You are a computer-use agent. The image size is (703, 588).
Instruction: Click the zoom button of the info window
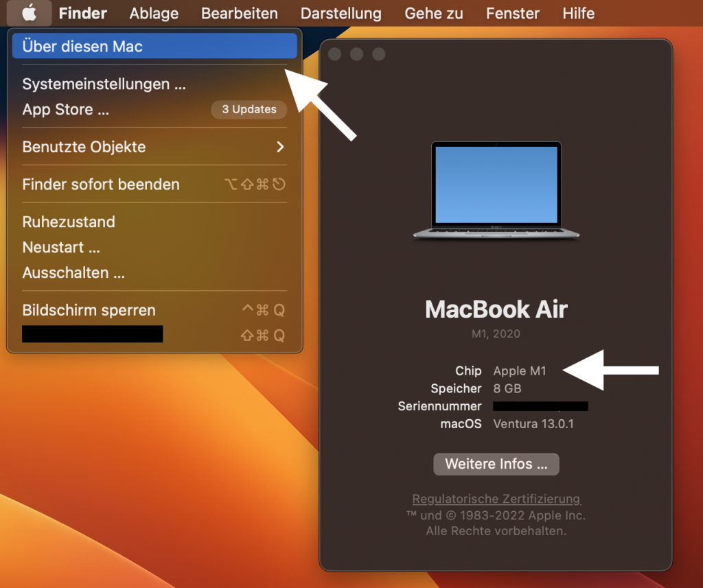pos(378,54)
